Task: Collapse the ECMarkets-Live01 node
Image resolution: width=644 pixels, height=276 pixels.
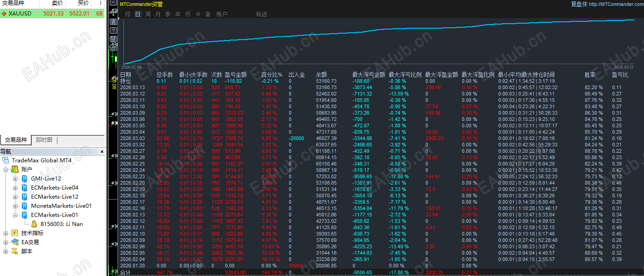Action: 15,215
